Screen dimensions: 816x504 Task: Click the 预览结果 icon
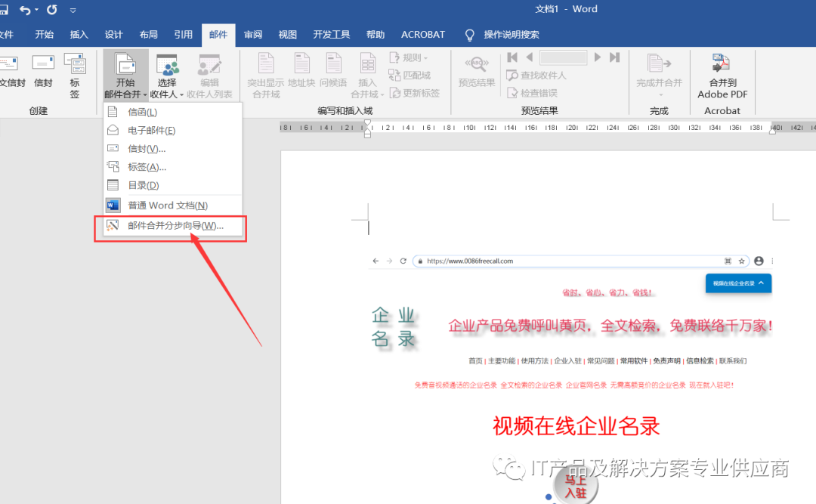click(x=477, y=71)
